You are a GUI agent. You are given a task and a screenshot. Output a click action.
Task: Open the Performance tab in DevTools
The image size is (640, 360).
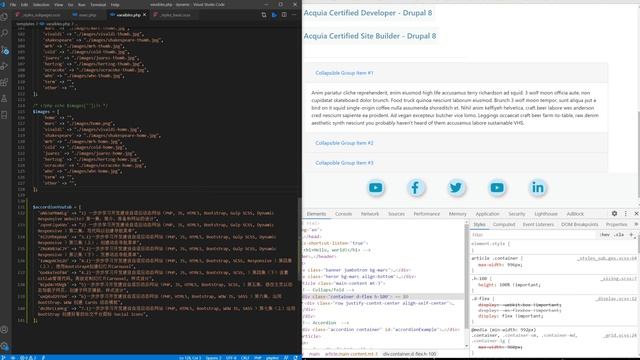(x=427, y=214)
